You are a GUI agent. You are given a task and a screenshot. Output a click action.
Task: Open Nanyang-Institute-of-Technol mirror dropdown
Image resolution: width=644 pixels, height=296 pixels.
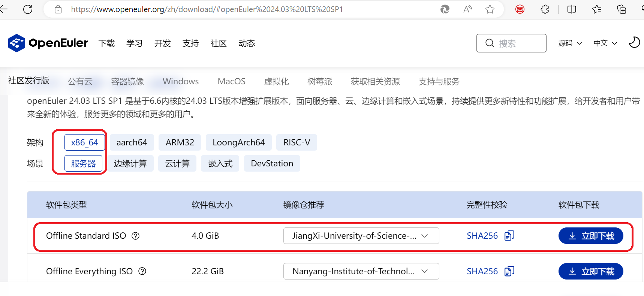click(x=361, y=271)
